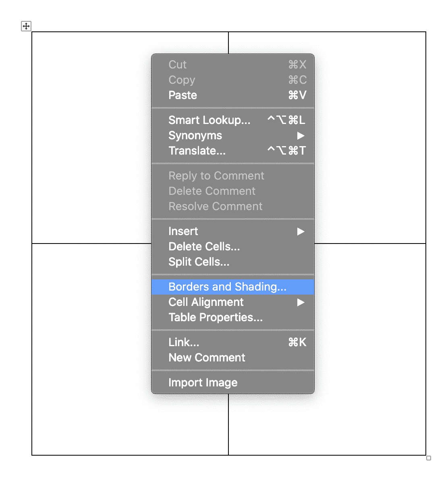The image size is (448, 483).
Task: Click the disabled Reply to Comment entry
Action: (x=216, y=175)
